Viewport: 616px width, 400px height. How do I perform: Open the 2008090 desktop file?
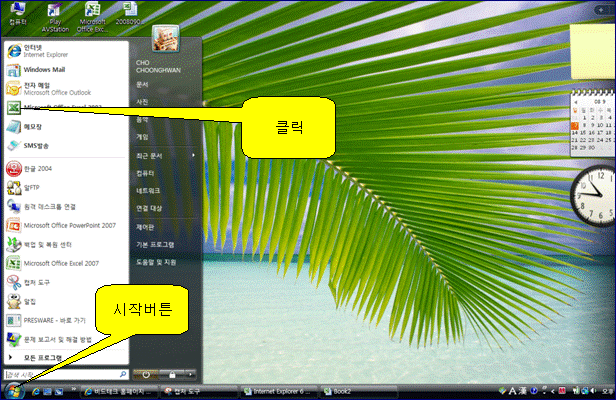pos(130,14)
